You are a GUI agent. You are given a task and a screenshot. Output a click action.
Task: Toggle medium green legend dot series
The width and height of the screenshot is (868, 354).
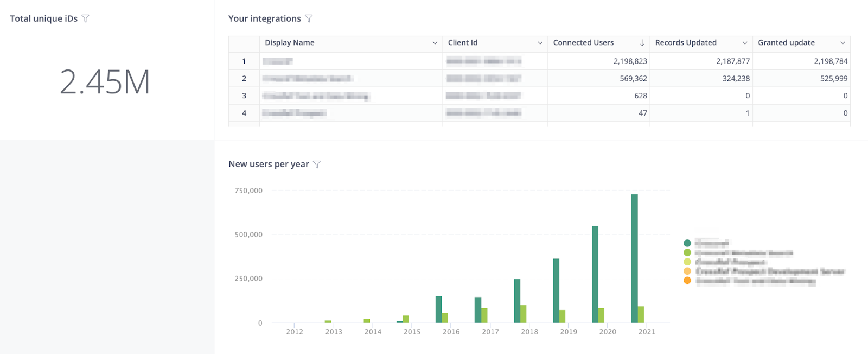point(687,252)
